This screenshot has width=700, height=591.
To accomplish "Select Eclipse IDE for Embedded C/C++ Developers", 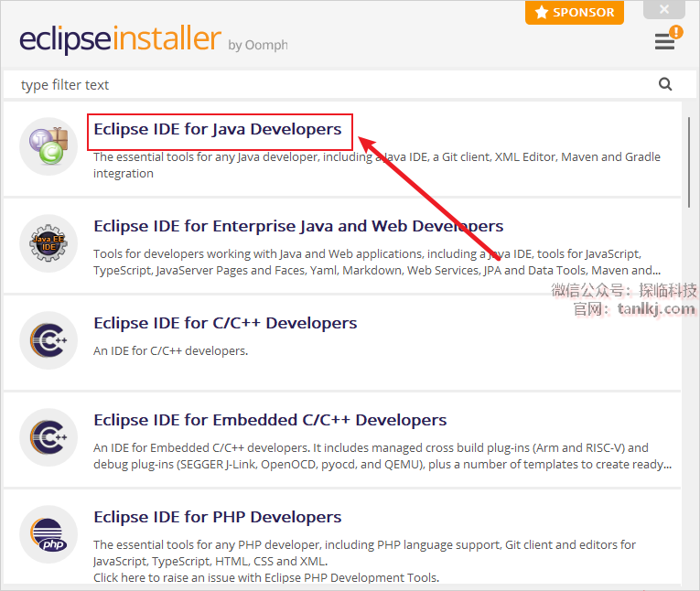I will [x=270, y=420].
